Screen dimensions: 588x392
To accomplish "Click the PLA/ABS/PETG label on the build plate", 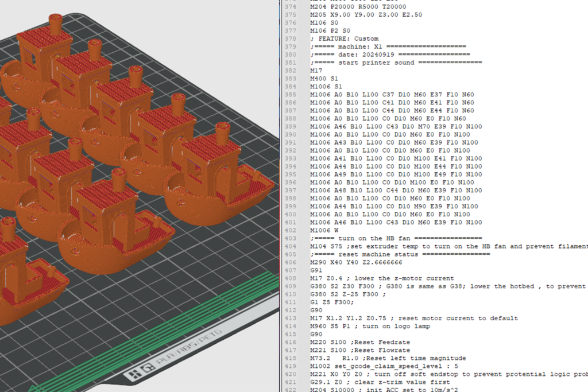I will [189, 347].
